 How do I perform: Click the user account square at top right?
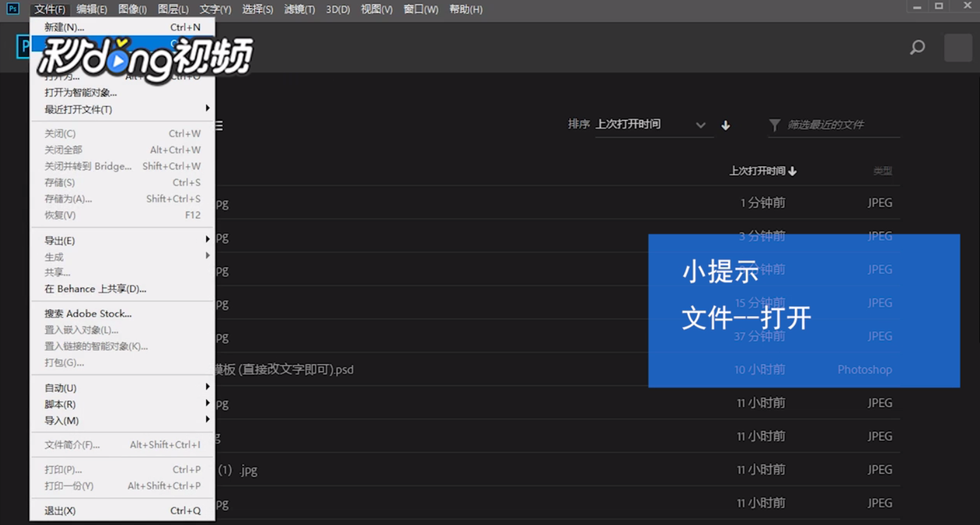click(x=958, y=48)
